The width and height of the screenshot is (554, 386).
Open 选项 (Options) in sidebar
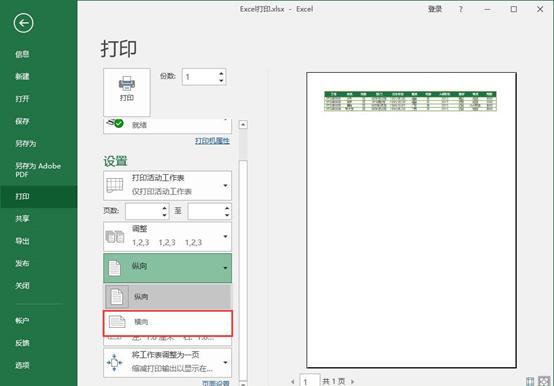[x=22, y=365]
